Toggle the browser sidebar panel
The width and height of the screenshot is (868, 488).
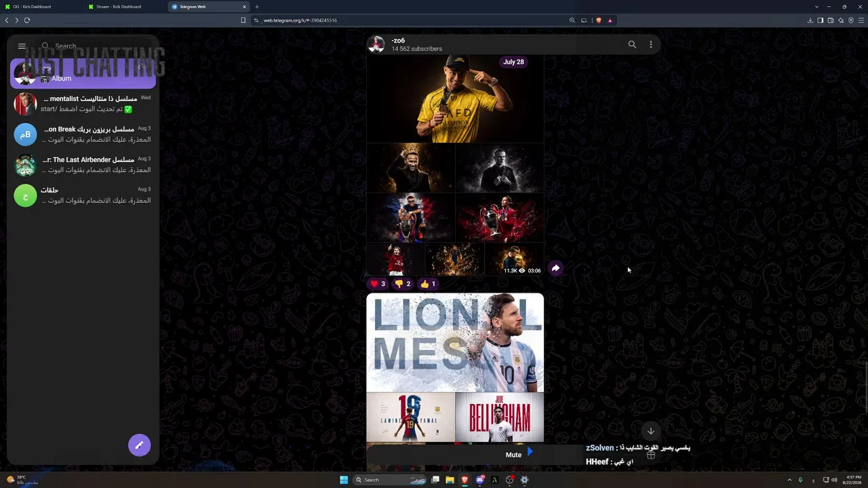820,20
